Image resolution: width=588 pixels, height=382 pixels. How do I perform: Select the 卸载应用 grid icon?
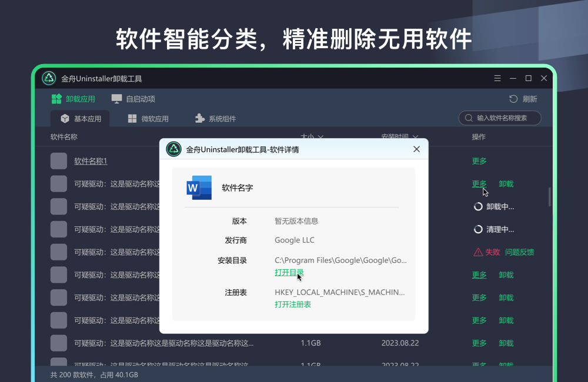pyautogui.click(x=56, y=99)
